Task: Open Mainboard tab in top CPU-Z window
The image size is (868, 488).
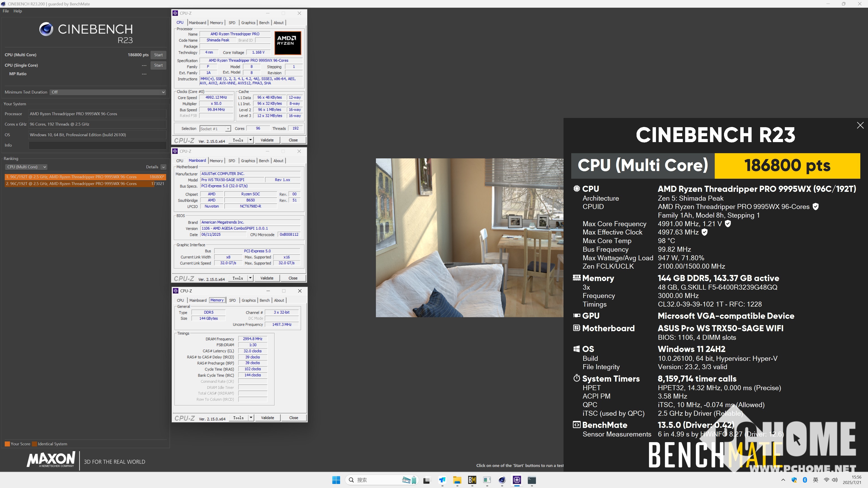Action: [198, 23]
